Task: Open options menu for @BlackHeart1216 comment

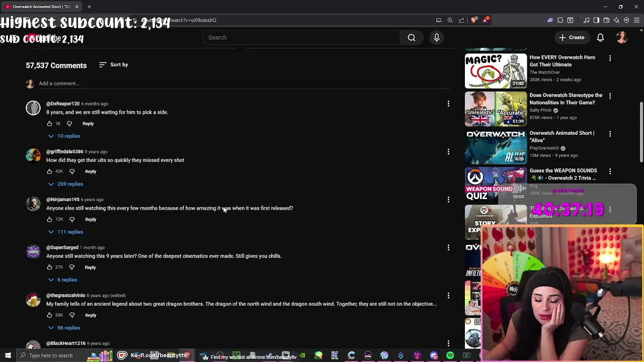Action: pos(448,343)
